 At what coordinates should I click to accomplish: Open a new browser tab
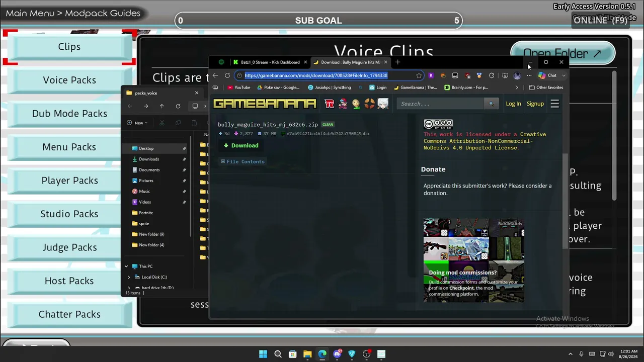coord(397,62)
